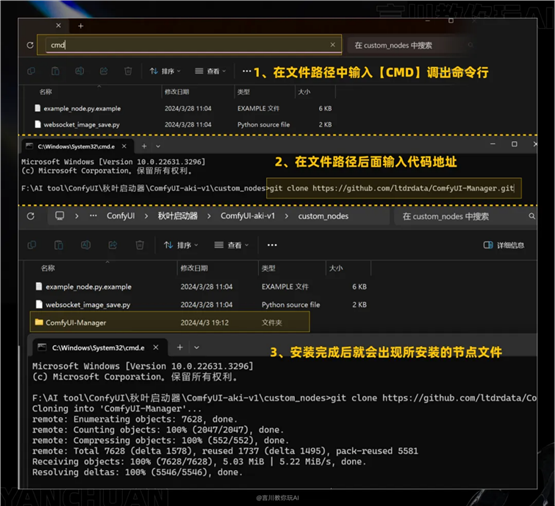Screen dimensions: 555x506
Task: Click the custom_nodes breadcrumb segment
Action: [323, 216]
